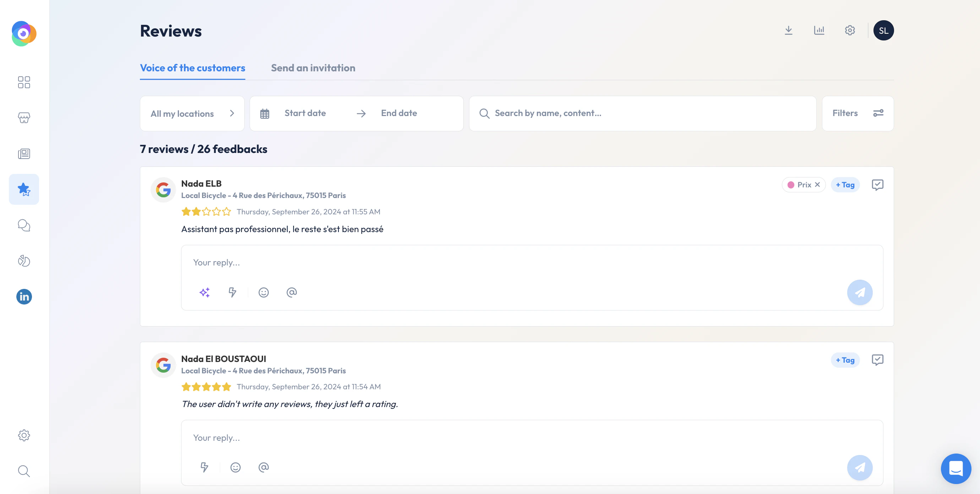Screen dimensions: 980x494
Task: Click the download reviews icon at top right
Action: tap(789, 30)
